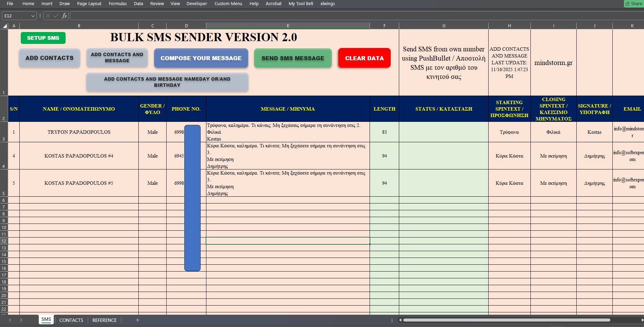Switch to the CONTACTS sheet tab
Viewport: 644px width, 327px height.
pos(71,320)
